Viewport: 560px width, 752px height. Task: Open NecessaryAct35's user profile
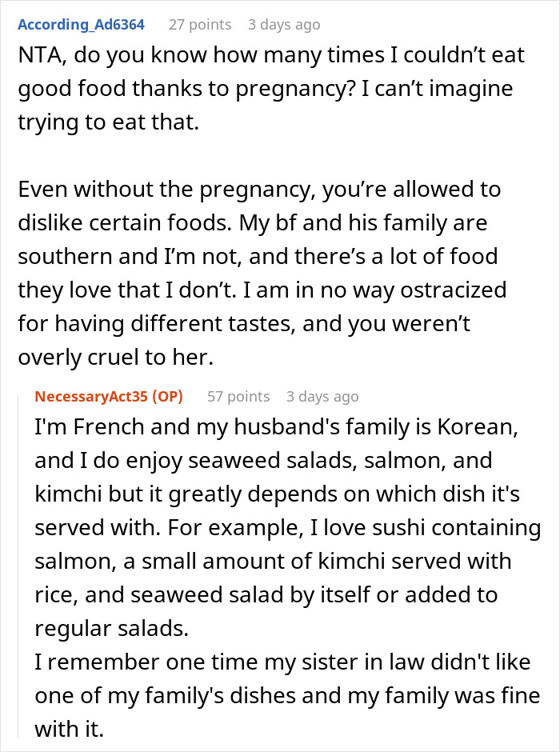coord(91,396)
